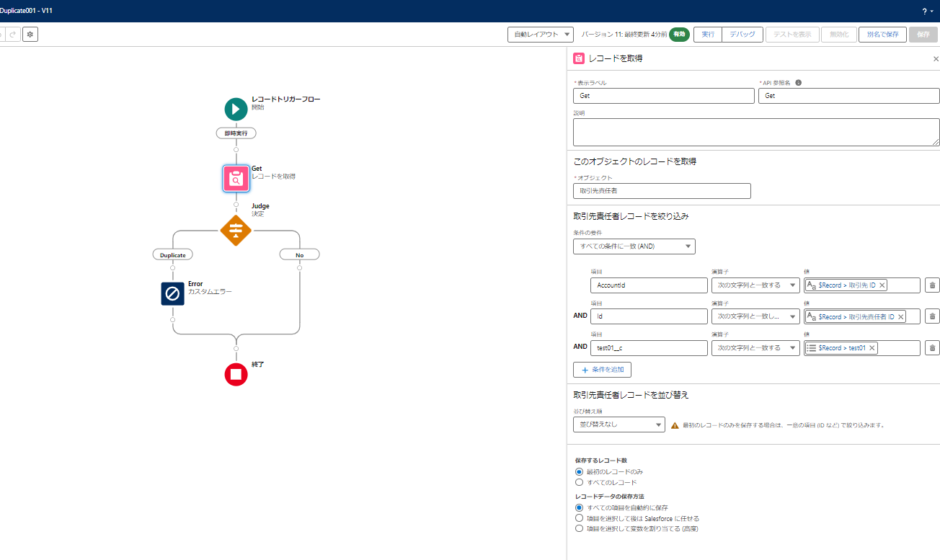Click the API参照名 info icon
Screen dimensions: 940x560
tap(799, 83)
